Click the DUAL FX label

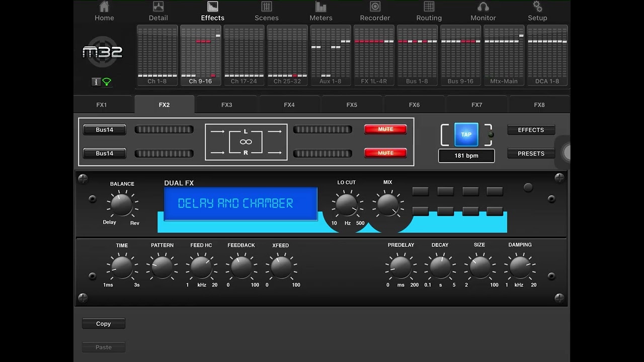179,183
